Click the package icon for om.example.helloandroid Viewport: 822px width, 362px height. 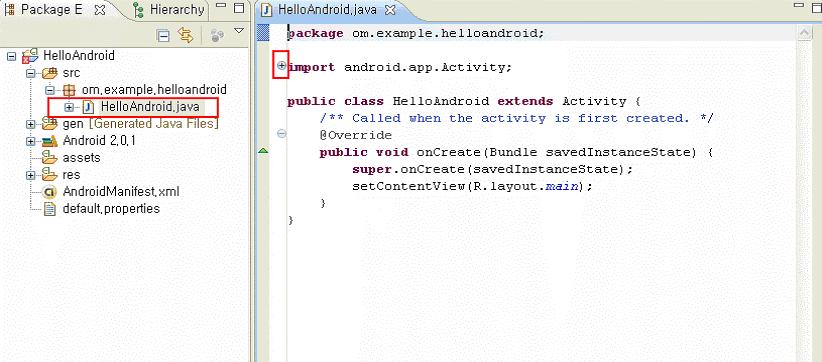(x=69, y=90)
